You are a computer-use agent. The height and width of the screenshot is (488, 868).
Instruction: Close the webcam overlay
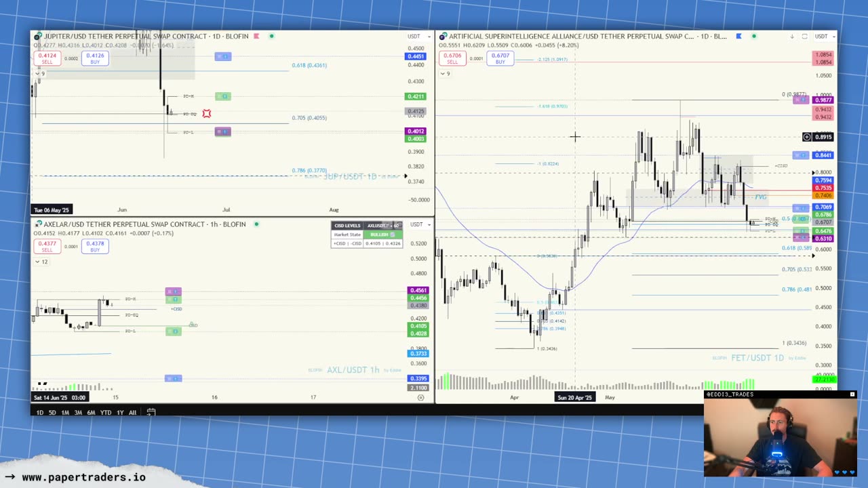coord(852,394)
